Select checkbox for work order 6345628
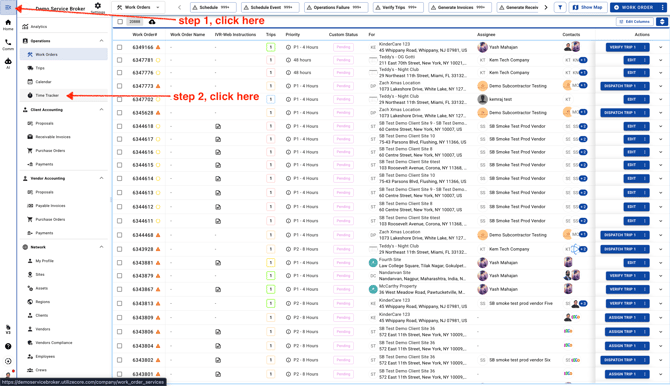The image size is (670, 386). [x=120, y=113]
